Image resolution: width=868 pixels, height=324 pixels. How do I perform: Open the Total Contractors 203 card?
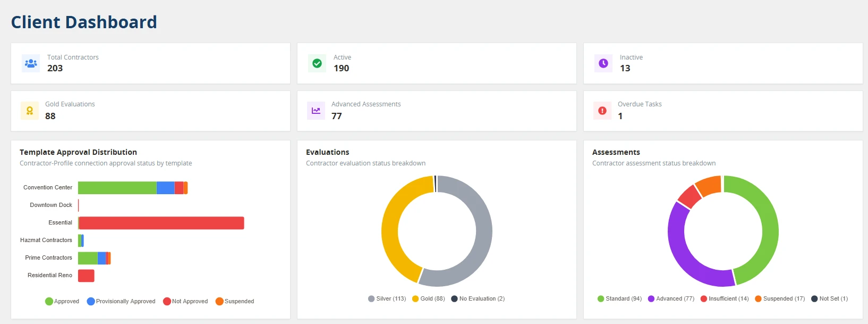[x=150, y=63]
